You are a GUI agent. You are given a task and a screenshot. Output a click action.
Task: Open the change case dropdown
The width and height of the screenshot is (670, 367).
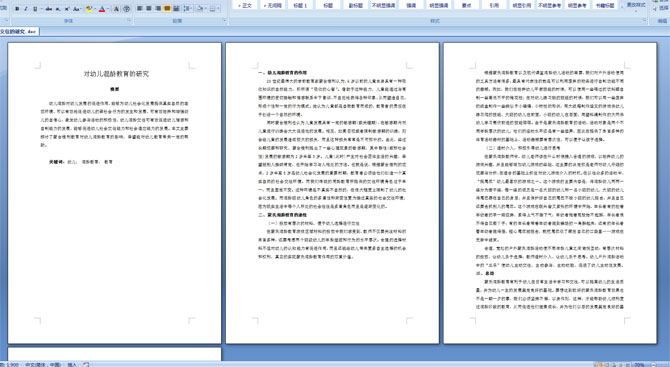77,9
